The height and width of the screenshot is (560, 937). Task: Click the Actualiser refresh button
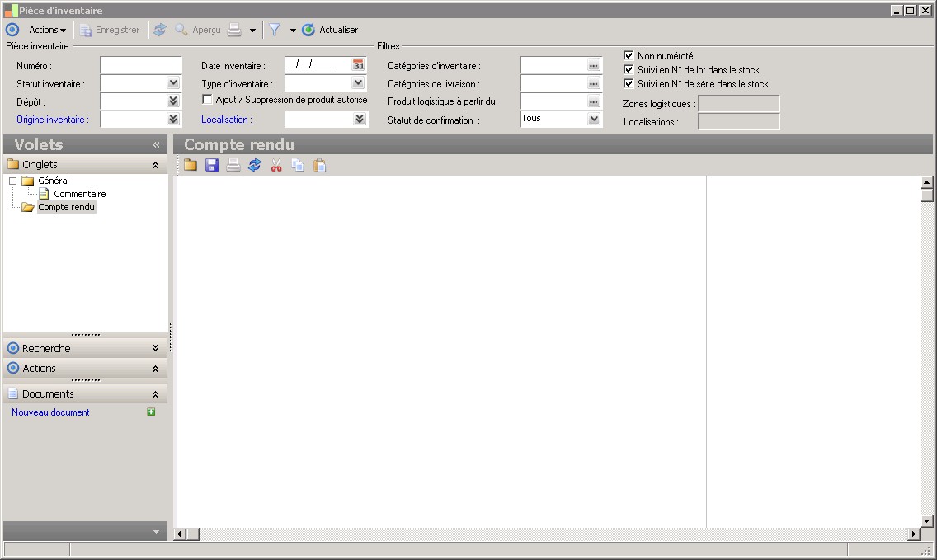330,30
